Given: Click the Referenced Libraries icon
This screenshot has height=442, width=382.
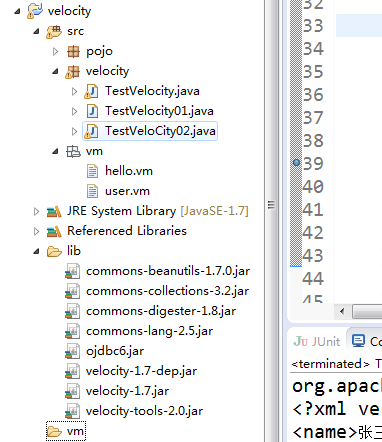Looking at the screenshot, I should pyautogui.click(x=54, y=231).
